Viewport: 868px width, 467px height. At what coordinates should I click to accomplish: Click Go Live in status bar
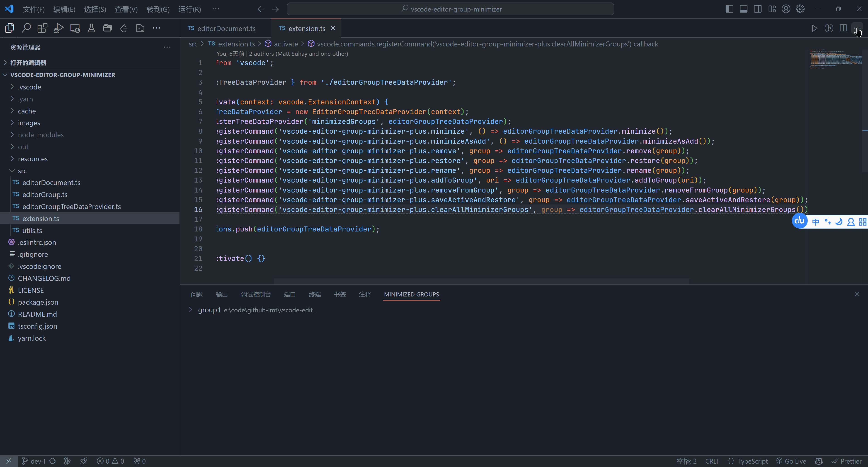[791, 461]
